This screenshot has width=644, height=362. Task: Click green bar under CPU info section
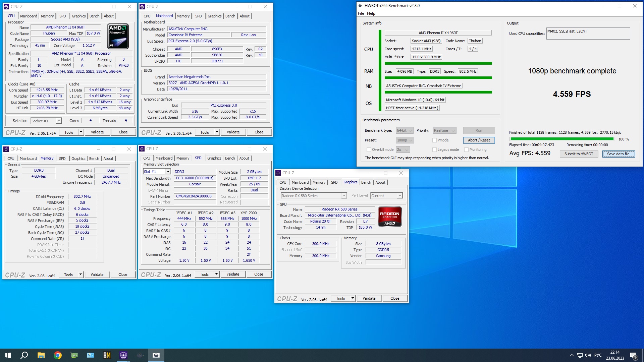[x=438, y=63]
